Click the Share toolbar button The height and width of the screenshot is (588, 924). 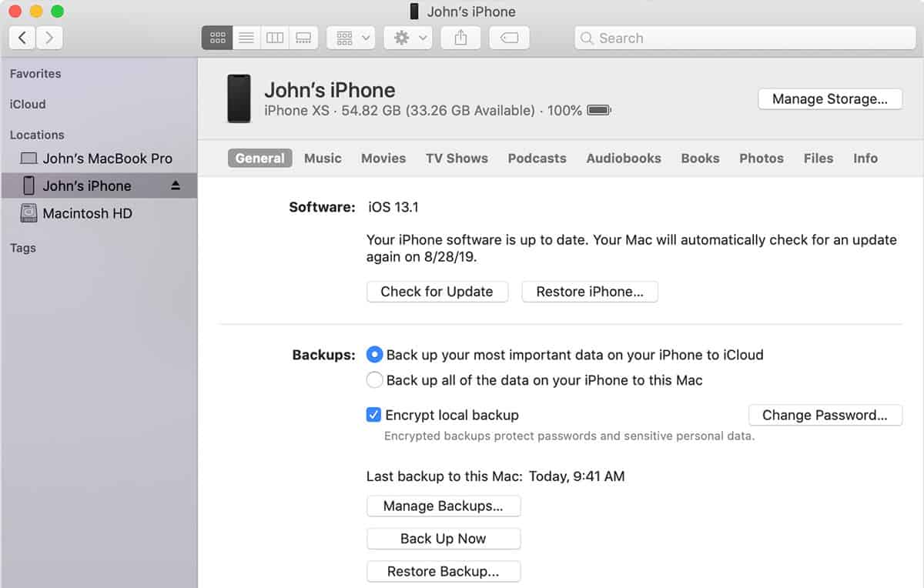coord(460,38)
